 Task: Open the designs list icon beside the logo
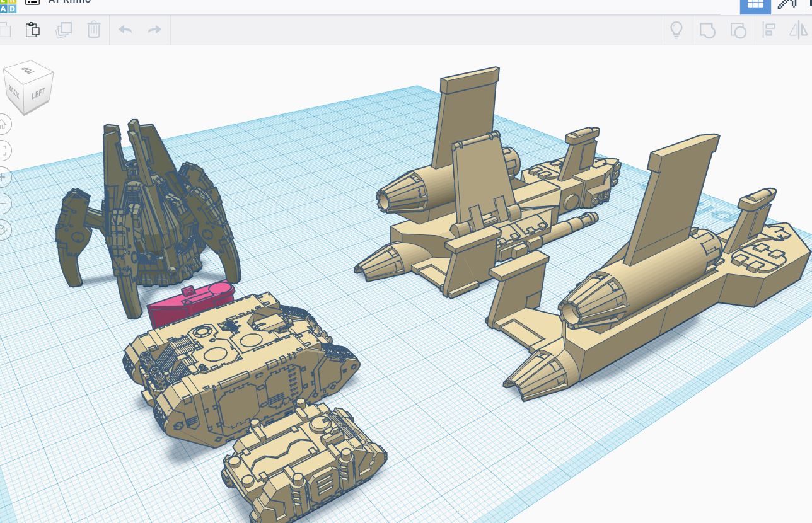pyautogui.click(x=32, y=3)
